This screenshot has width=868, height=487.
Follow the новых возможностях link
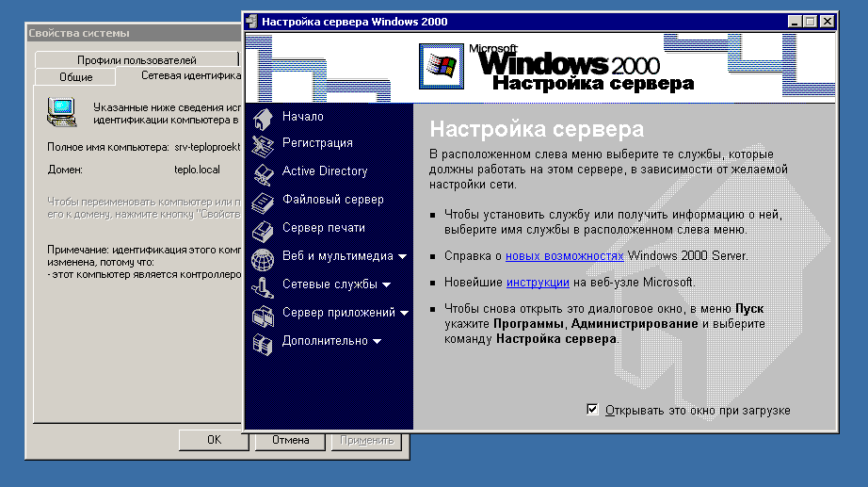tap(564, 256)
